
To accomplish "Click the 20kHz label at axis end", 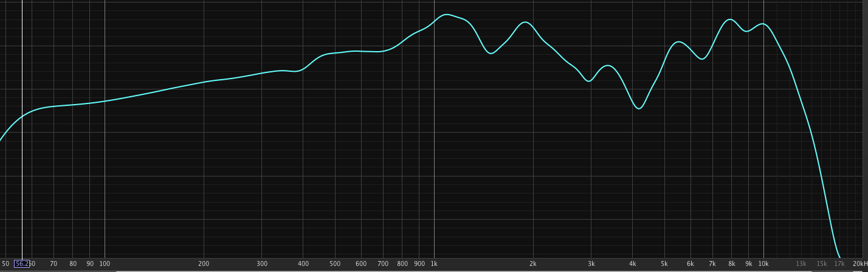I will [x=860, y=263].
